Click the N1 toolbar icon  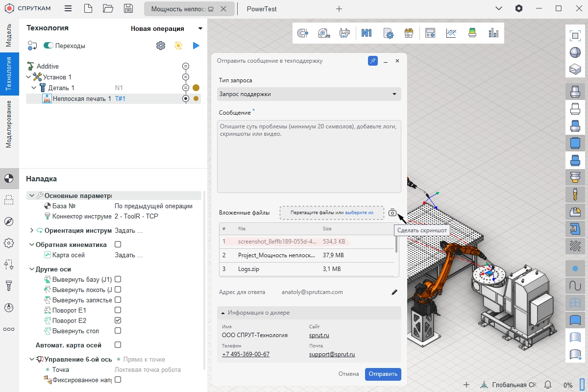click(367, 33)
